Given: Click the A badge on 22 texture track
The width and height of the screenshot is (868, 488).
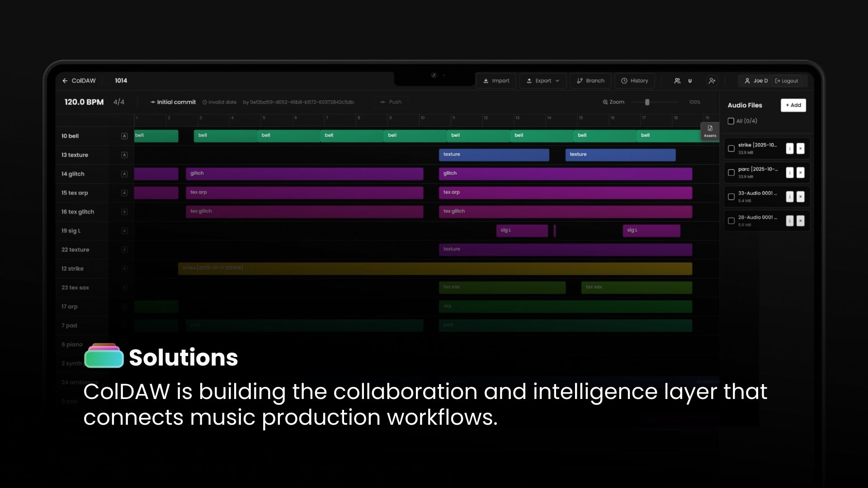Looking at the screenshot, I should [x=124, y=250].
